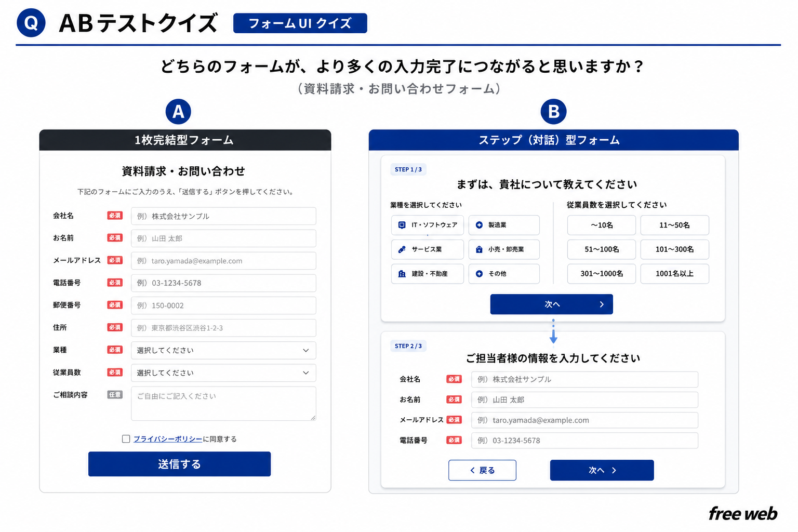
Task: Click the 会社名 field in form A
Action: pyautogui.click(x=223, y=216)
